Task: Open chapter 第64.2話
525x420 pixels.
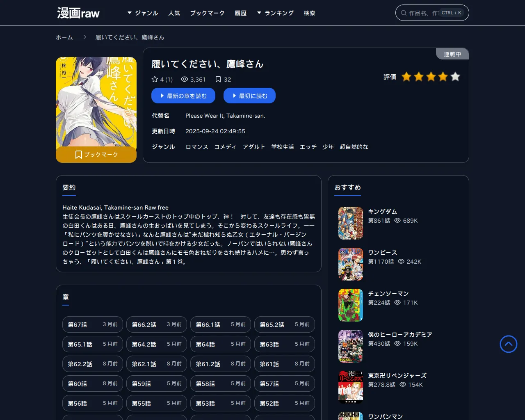Action: click(x=157, y=344)
